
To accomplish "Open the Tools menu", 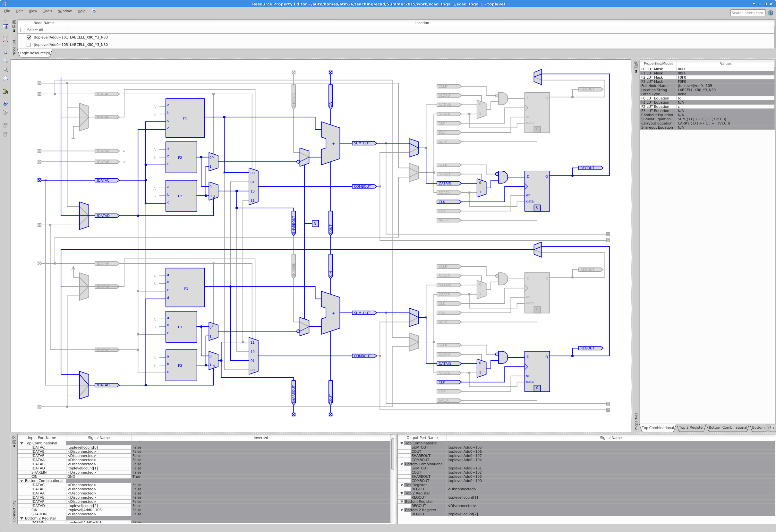I will tap(47, 11).
